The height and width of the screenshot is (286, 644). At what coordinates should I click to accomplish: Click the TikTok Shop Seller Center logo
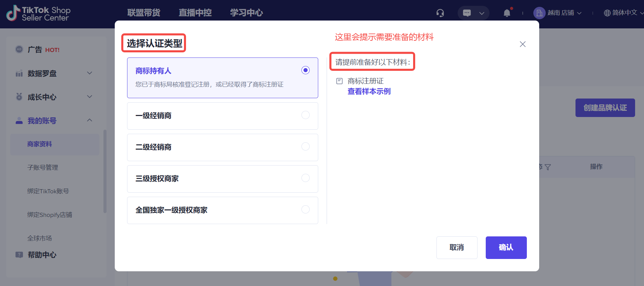(x=38, y=14)
